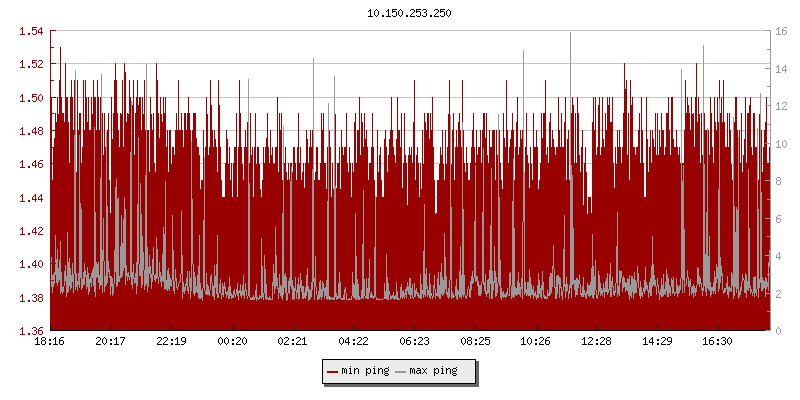The image size is (800, 400).
Task: Click the 1.54 left axis value
Action: (31, 31)
